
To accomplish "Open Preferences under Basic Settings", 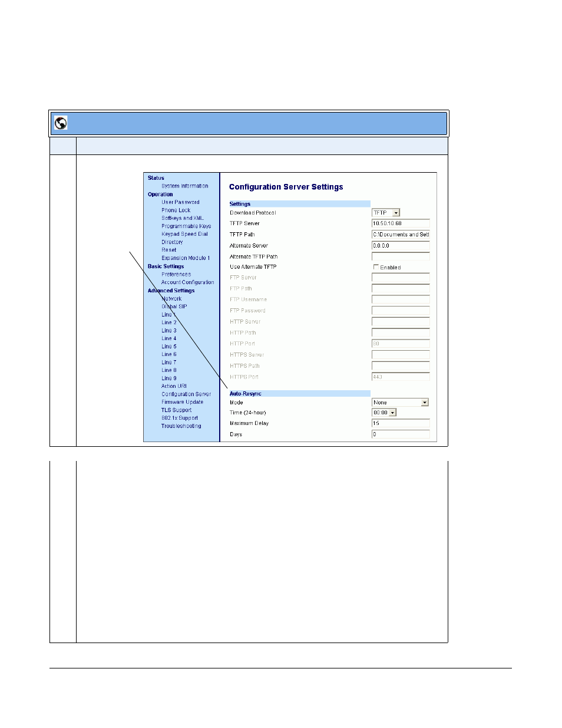I will 176,275.
